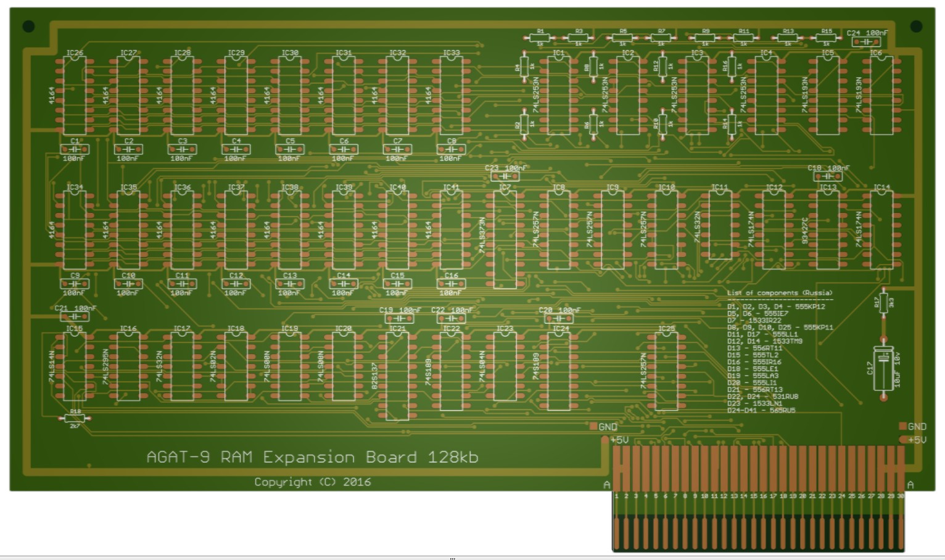Click the top-left mounting hole
This screenshot has width=945, height=560.
pyautogui.click(x=28, y=26)
